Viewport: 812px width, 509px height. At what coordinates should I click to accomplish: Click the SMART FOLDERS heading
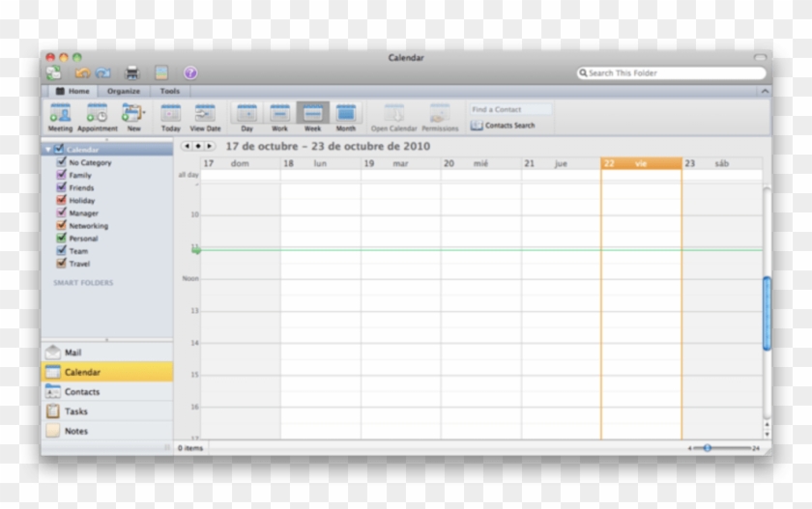(x=83, y=282)
